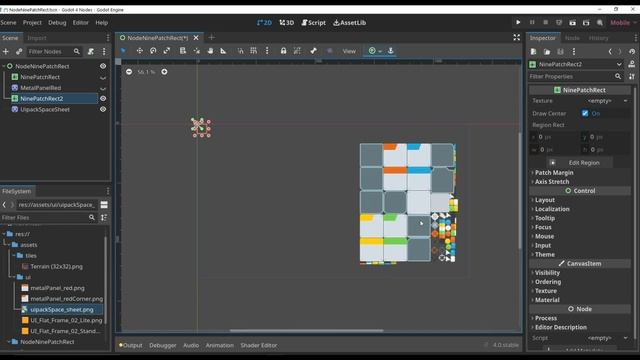Select metalPanel_red.png in FileSystem
This screenshot has width=640, height=360.
pos(57,288)
